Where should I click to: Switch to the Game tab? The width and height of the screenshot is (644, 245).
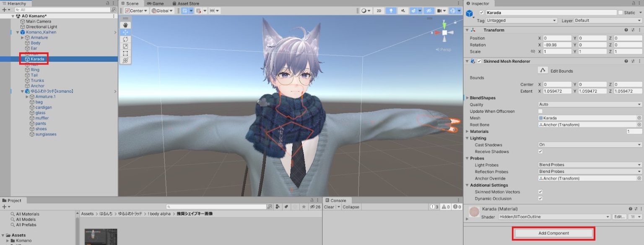click(x=156, y=3)
